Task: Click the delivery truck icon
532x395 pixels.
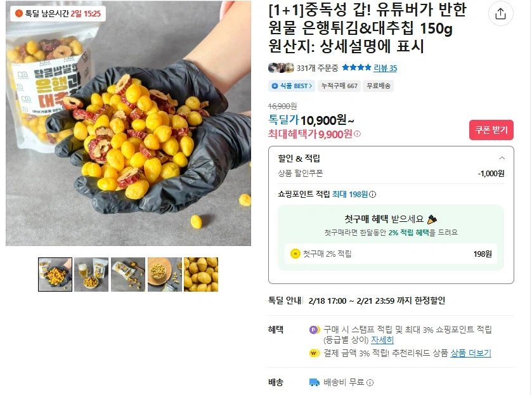Action: coord(314,382)
